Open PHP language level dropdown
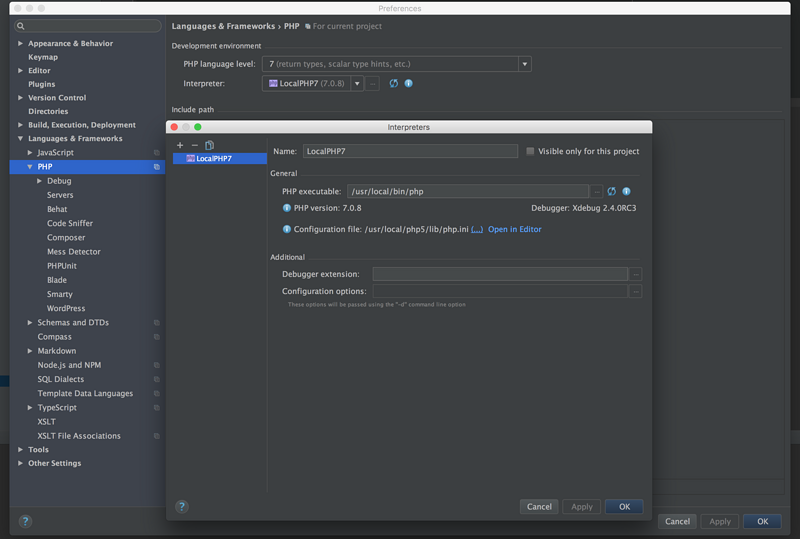The image size is (800, 539). (x=524, y=64)
